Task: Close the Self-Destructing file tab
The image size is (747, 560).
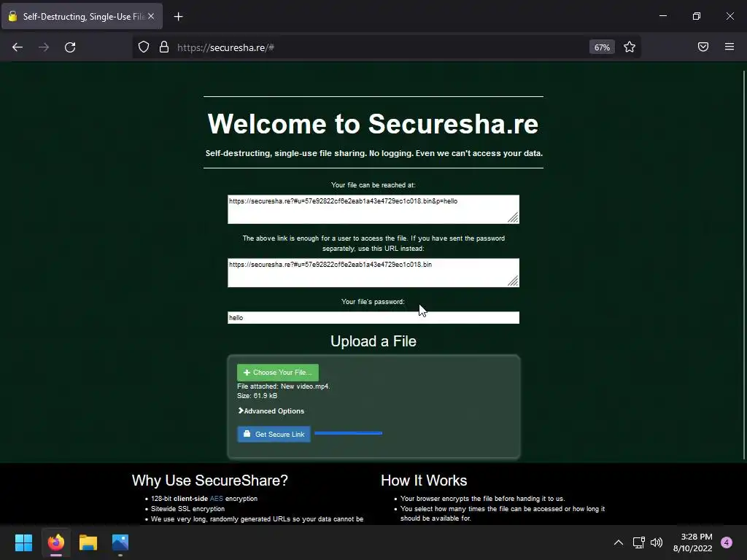Action: (x=151, y=16)
